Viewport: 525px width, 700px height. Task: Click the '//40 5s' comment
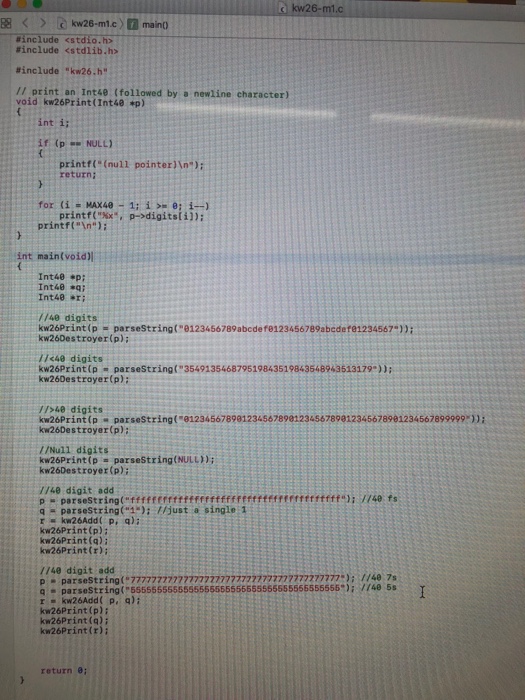(x=378, y=588)
